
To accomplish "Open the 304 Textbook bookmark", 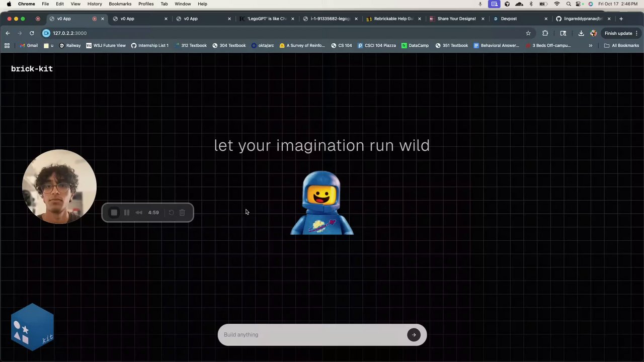I will tap(228, 45).
